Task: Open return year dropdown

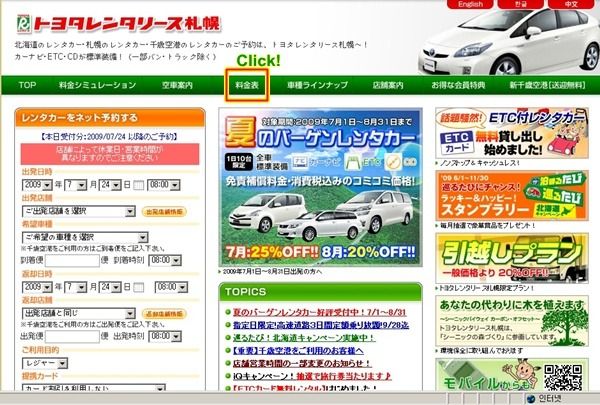Action: tap(37, 287)
